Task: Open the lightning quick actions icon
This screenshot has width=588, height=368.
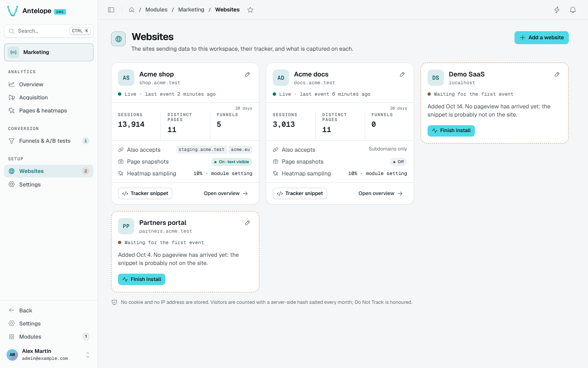Action: tap(557, 10)
